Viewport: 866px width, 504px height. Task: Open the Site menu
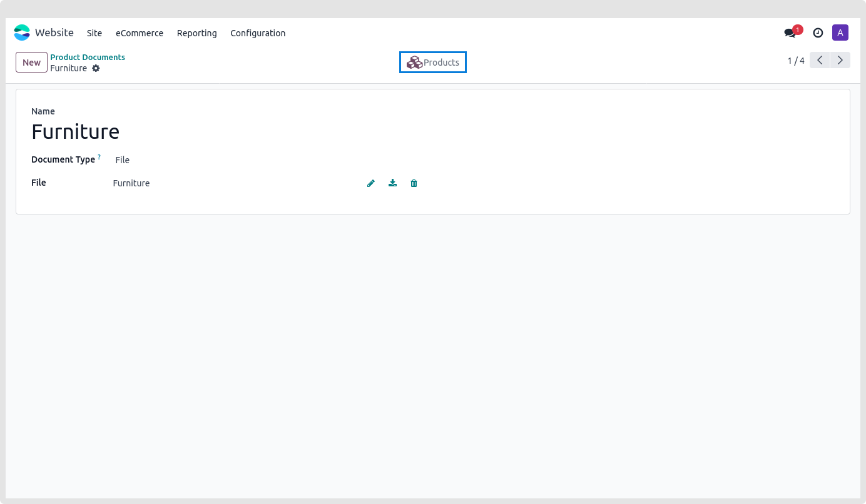tap(94, 33)
